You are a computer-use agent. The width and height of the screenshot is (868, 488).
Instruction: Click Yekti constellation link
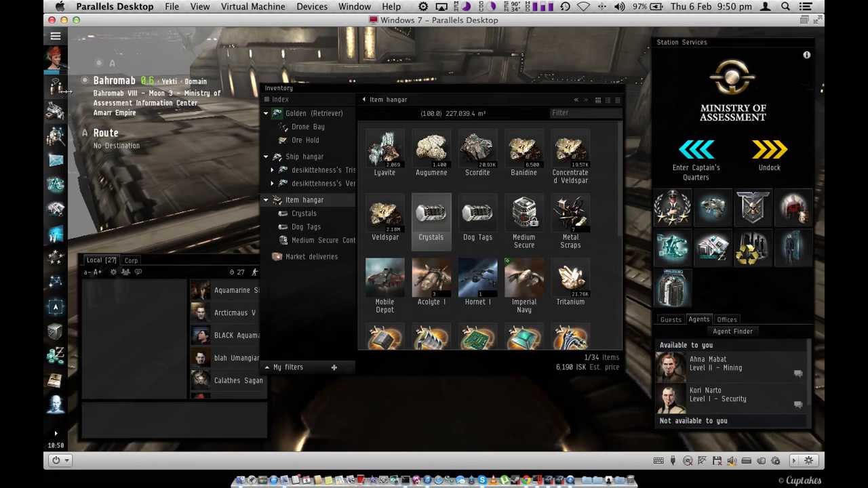pyautogui.click(x=169, y=81)
